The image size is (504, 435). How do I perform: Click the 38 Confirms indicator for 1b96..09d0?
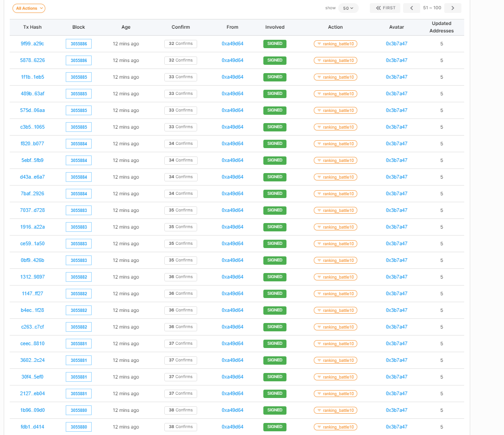click(180, 410)
